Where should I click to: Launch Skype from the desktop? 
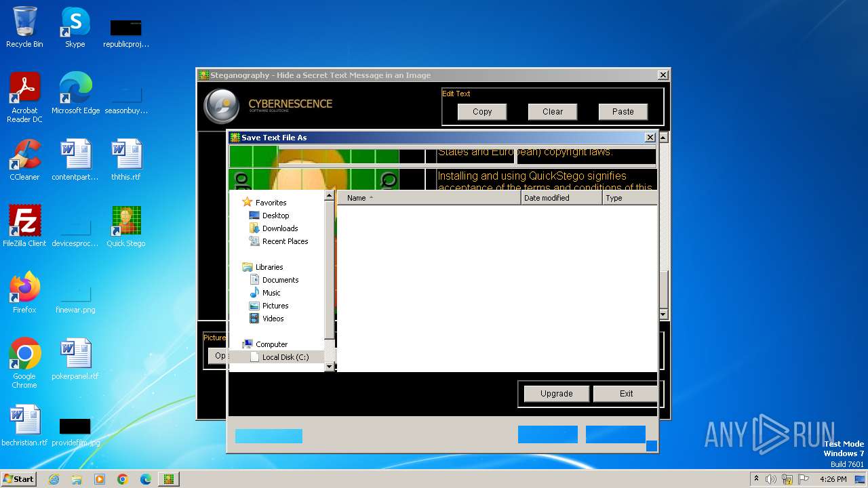point(75,28)
